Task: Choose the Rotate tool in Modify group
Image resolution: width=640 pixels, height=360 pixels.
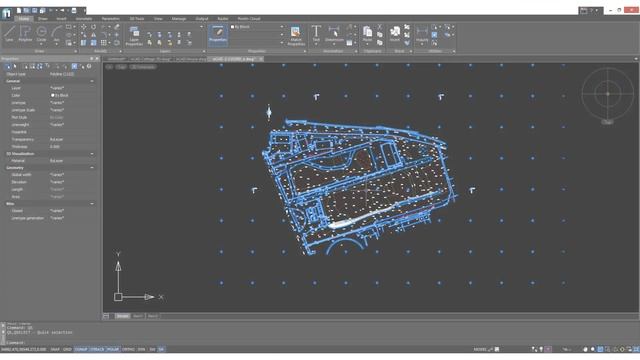Action: pyautogui.click(x=93, y=27)
